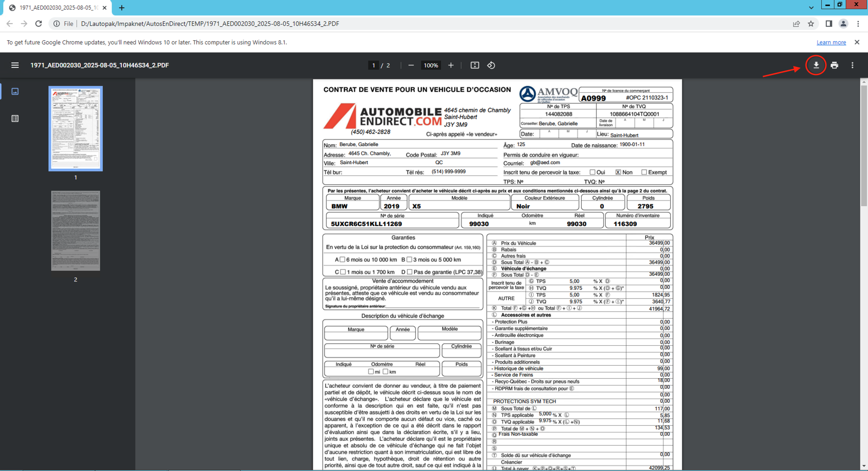Viewport: 868px width, 471px height.
Task: Focus the address bar file path
Action: click(210, 24)
